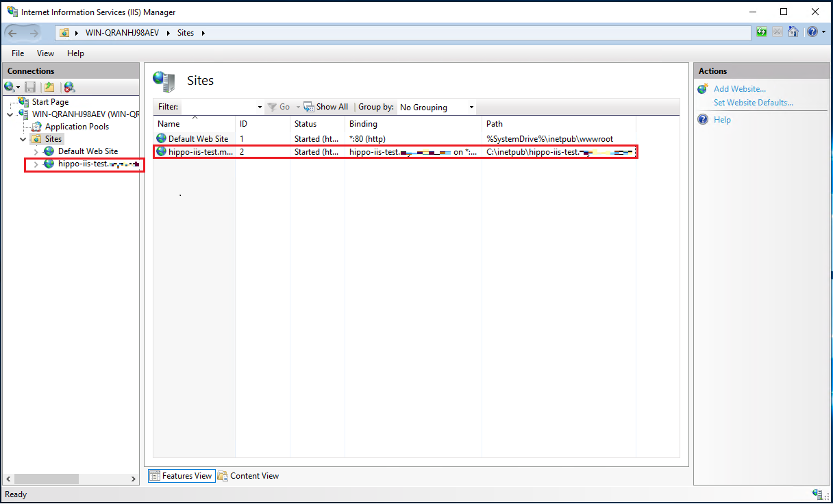Select Default Web Site in tree
Viewport: 833px width, 504px height.
pos(88,151)
